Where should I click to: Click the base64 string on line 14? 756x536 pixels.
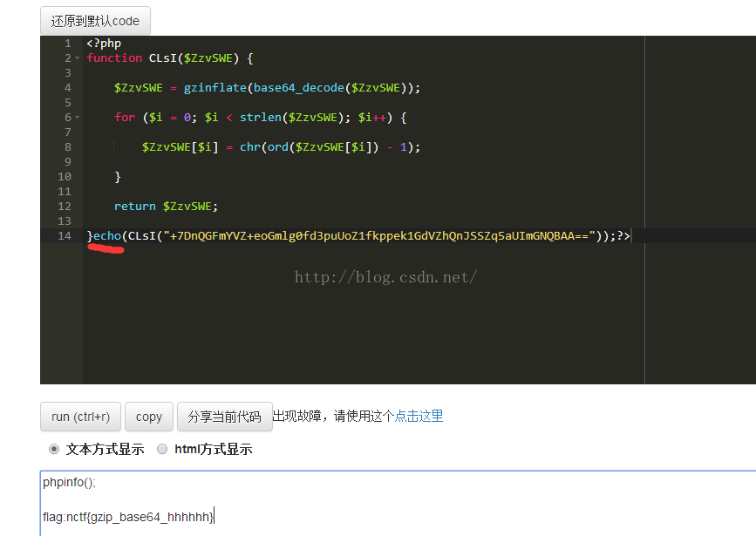click(379, 235)
